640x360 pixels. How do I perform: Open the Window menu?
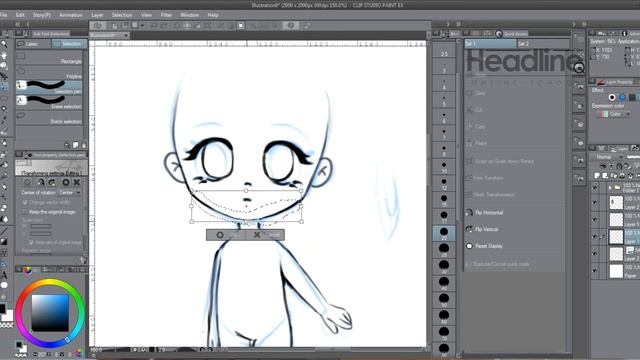[x=189, y=15]
